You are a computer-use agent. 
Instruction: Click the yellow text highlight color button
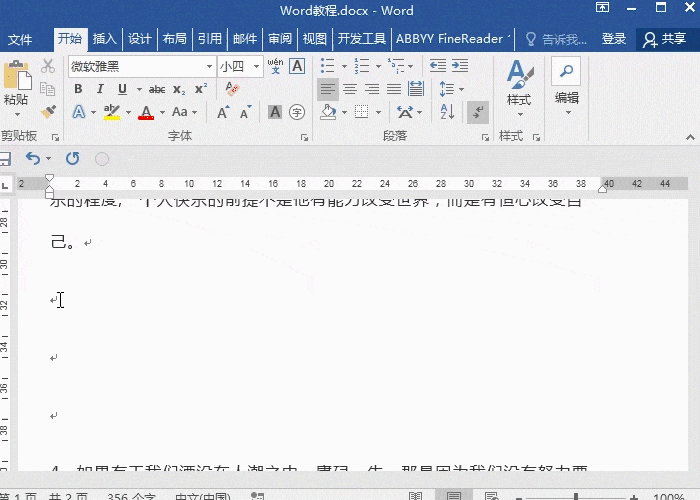click(x=111, y=112)
